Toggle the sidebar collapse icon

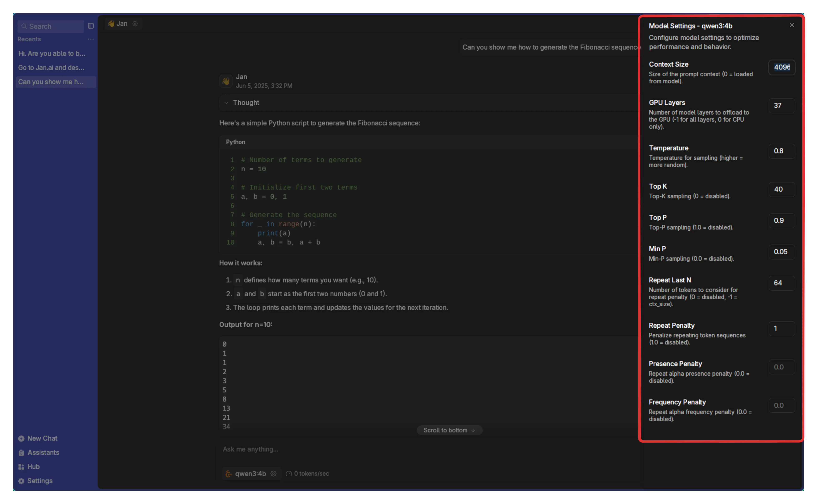(91, 26)
